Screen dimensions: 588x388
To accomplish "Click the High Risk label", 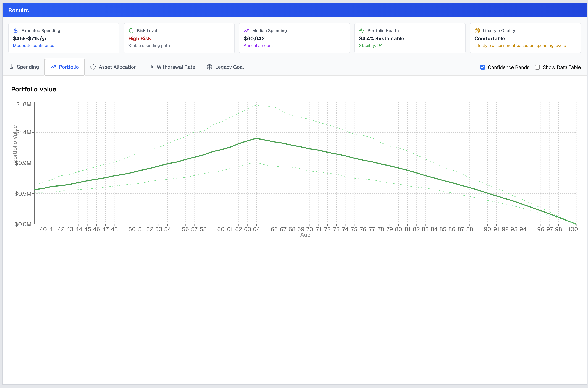I will click(x=140, y=39).
